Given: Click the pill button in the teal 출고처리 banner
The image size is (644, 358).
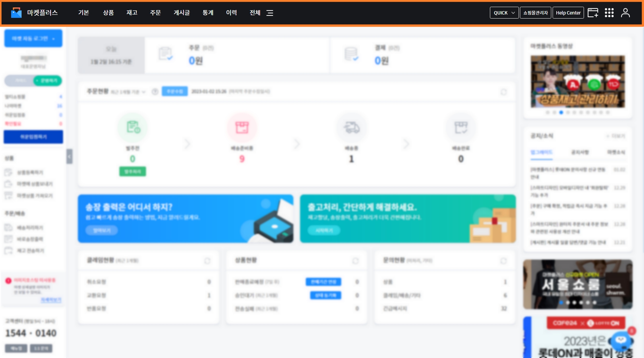Looking at the screenshot, I should (324, 230).
